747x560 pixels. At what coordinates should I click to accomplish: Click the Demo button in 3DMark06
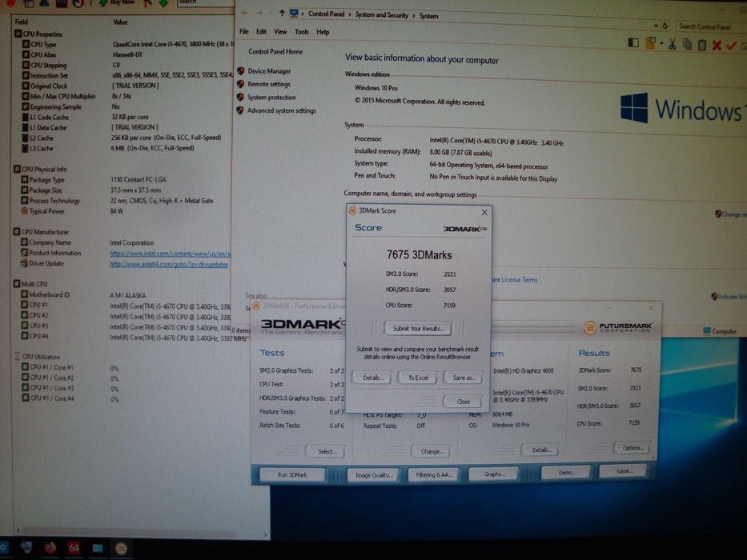pos(566,472)
